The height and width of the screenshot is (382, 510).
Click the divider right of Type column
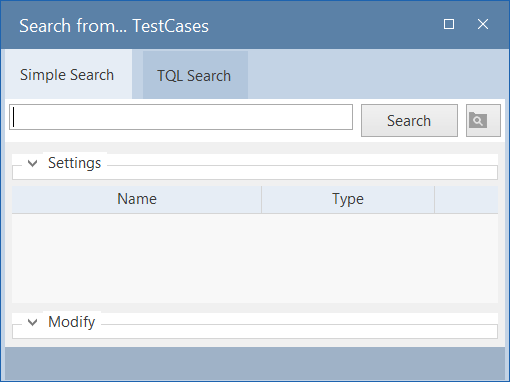click(x=435, y=199)
